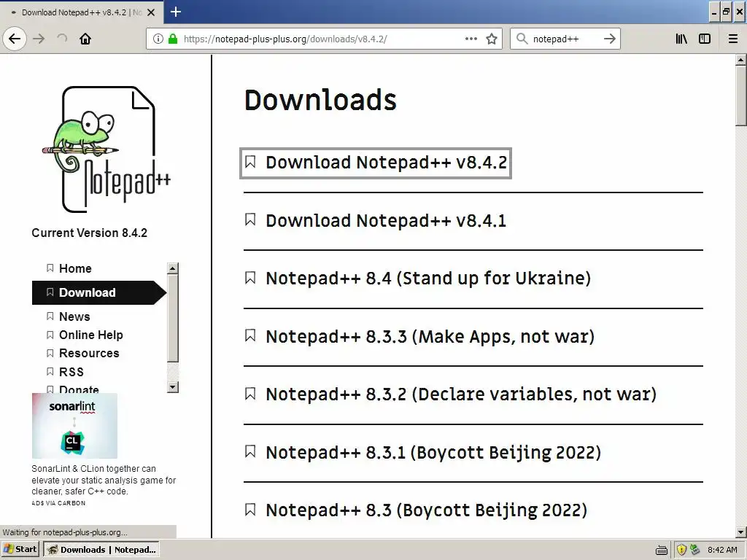Click the keyboard icon in system tray
This screenshot has height=560, width=747.
pos(661,551)
